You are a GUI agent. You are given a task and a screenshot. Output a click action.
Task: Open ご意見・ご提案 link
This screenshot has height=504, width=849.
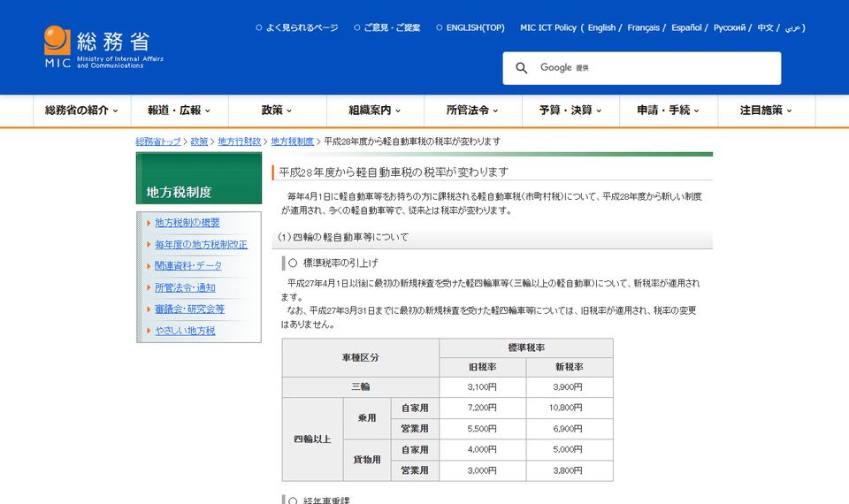(392, 27)
